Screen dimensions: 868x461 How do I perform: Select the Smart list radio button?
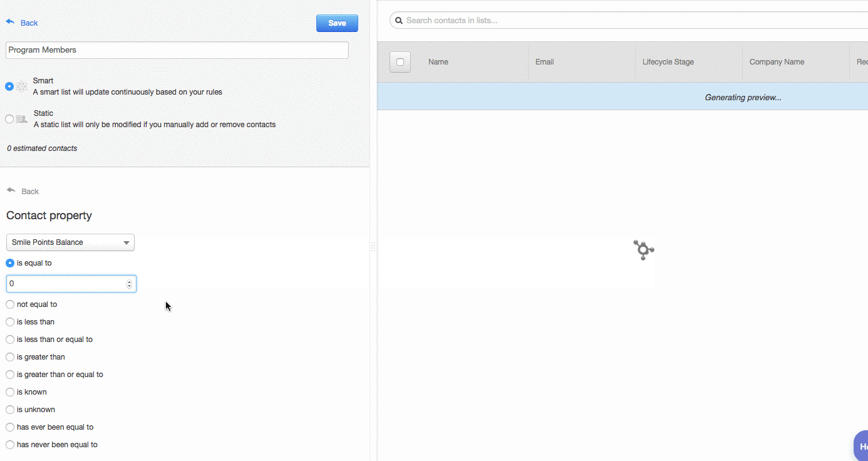[9, 86]
